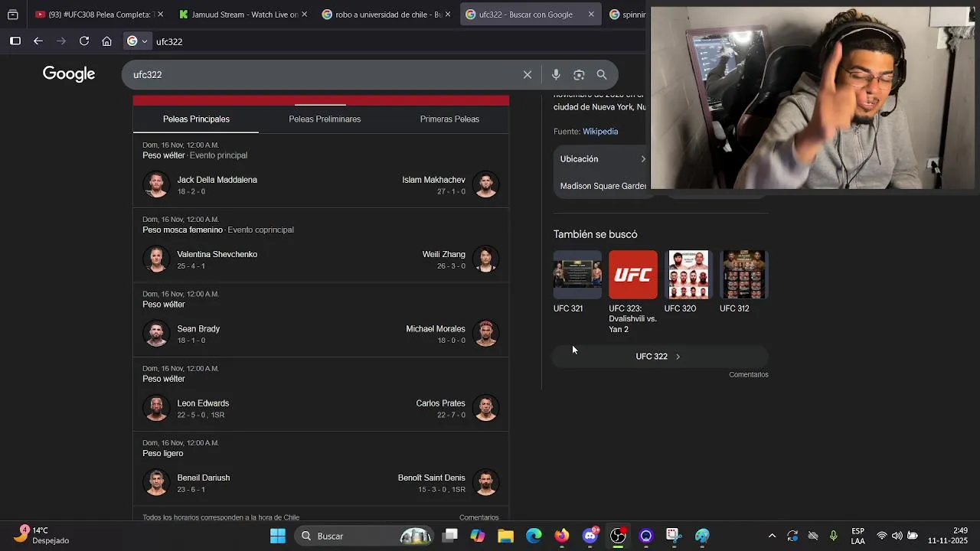The height and width of the screenshot is (551, 980).
Task: Open search engine dropdown in address bar
Action: click(x=137, y=41)
